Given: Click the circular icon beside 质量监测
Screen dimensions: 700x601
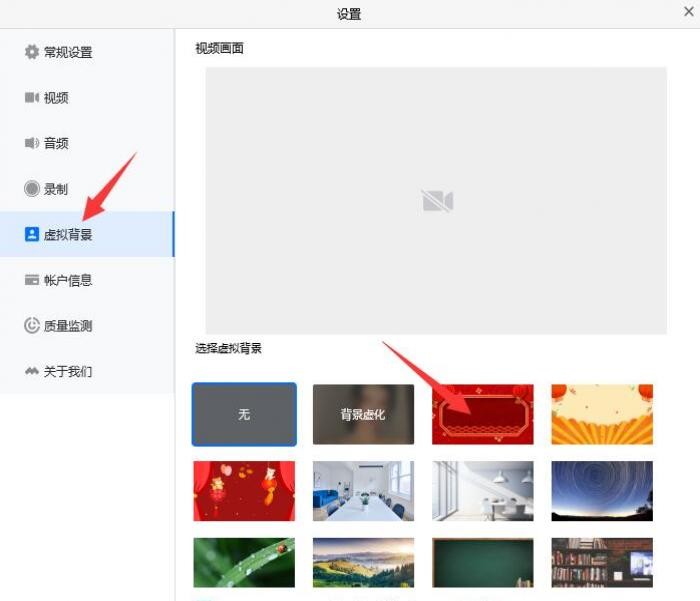Looking at the screenshot, I should pos(32,326).
